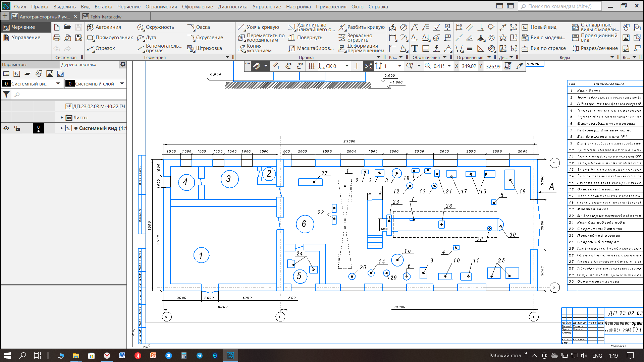
Task: Switch to the Tekh_karta.cdw tab
Action: [106, 16]
